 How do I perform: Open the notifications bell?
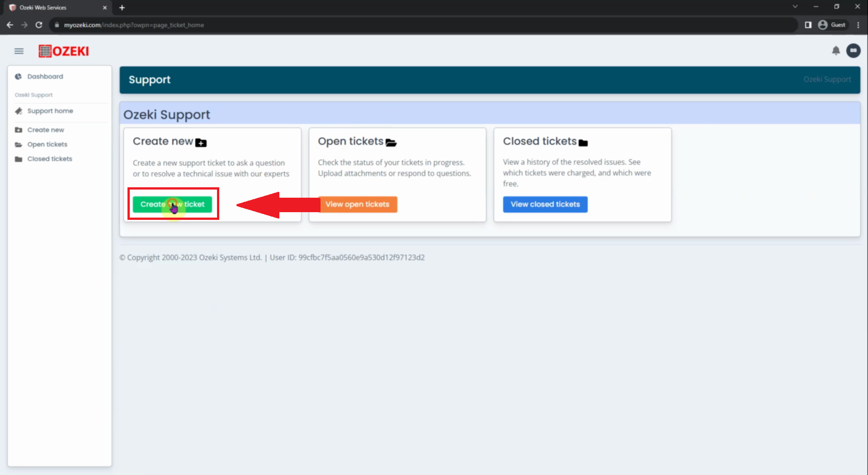pyautogui.click(x=836, y=51)
